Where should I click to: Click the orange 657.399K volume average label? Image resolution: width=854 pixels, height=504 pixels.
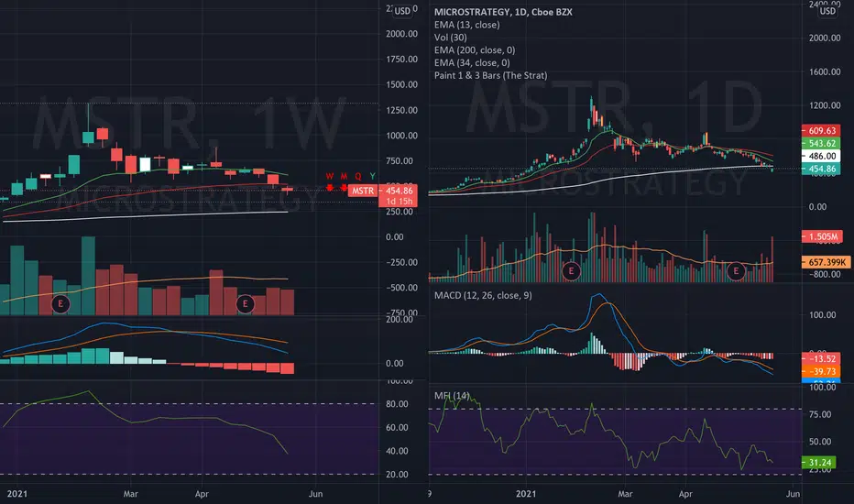pyautogui.click(x=827, y=262)
